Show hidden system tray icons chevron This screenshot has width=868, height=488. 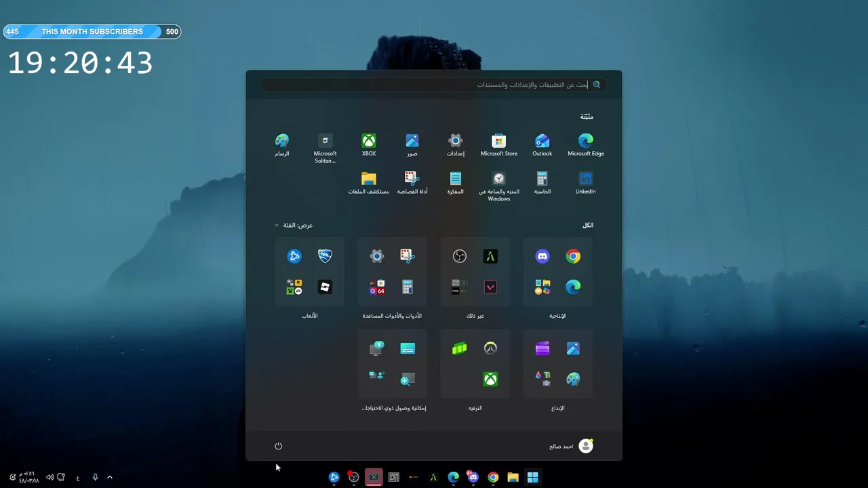coord(110,477)
